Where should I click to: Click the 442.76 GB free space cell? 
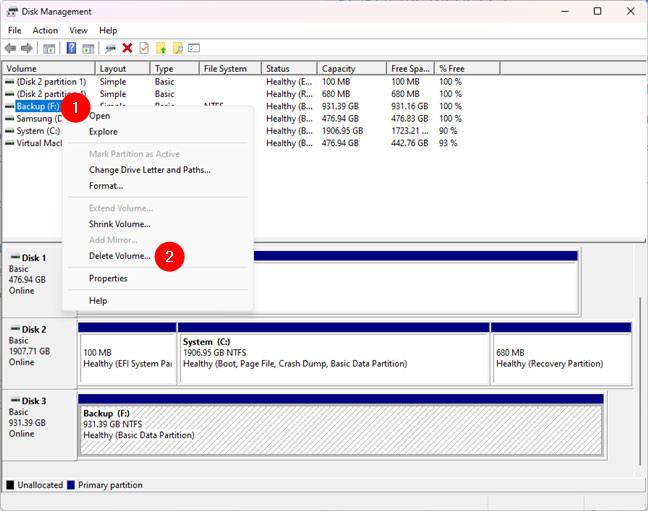tap(410, 143)
